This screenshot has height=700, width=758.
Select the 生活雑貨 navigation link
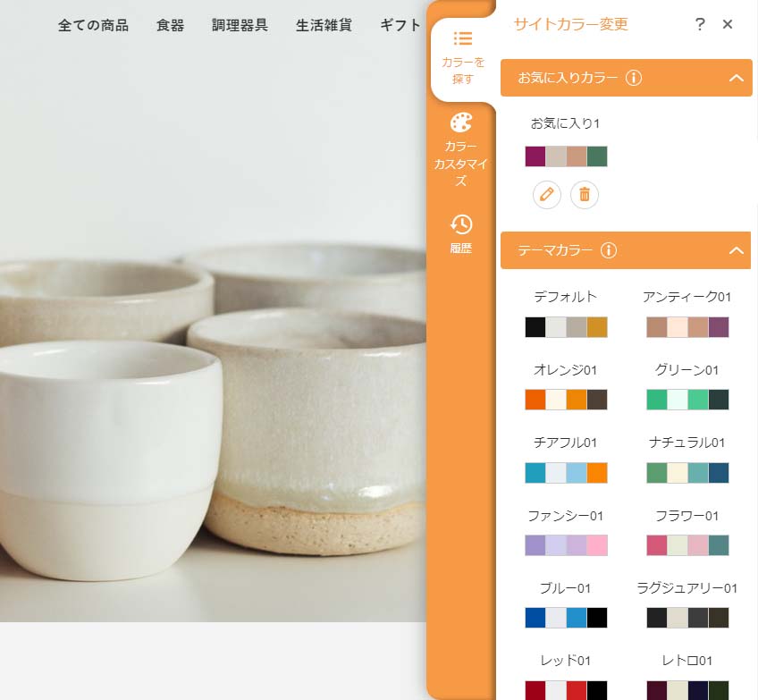tap(324, 25)
